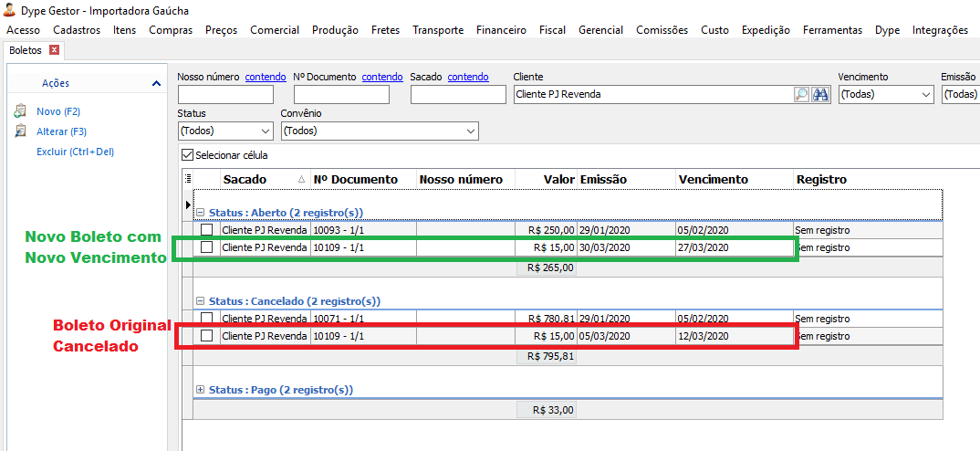Collapse the Status : Cancelado group

[201, 301]
